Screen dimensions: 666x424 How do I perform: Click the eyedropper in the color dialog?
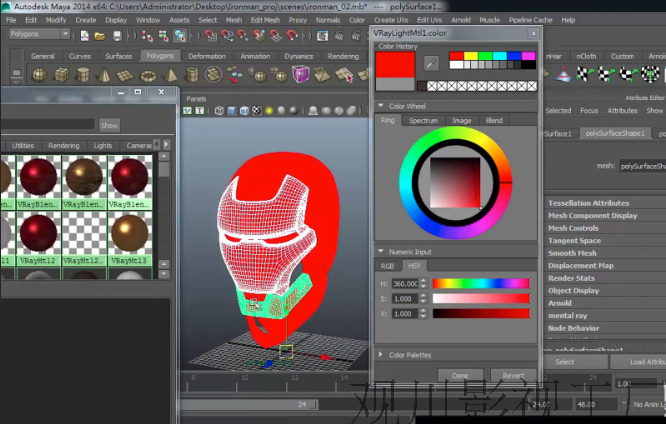431,63
